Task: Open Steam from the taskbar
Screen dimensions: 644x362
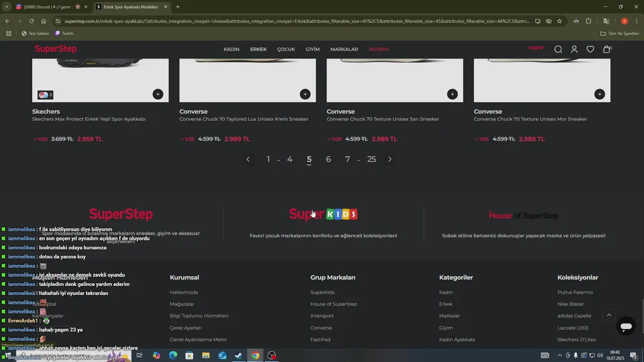Action: 238,355
